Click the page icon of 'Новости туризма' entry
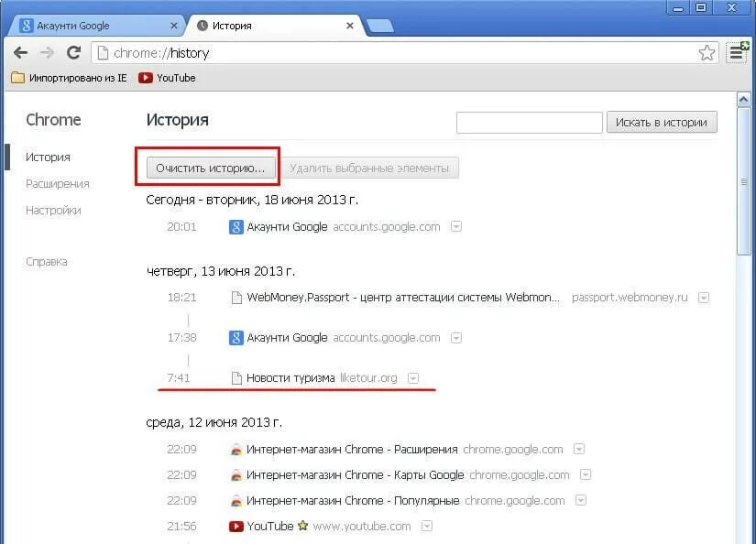This screenshot has width=756, height=544. [x=236, y=378]
